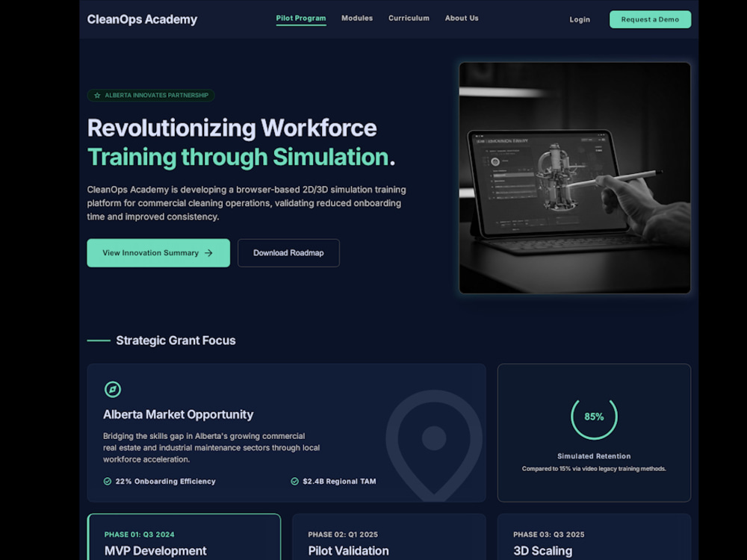Open the Pilot Program tab
The height and width of the screenshot is (560, 747).
pos(301,19)
